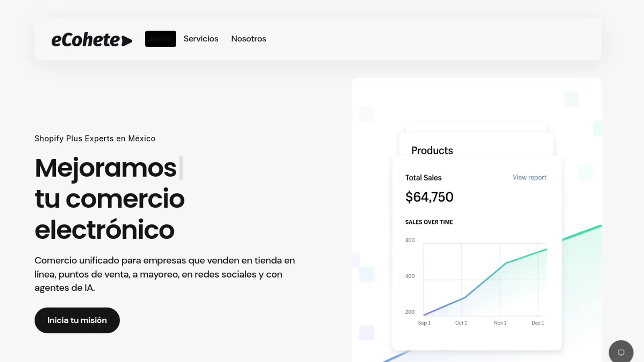Click the $64,750 total sales value
The height and width of the screenshot is (362, 644).
point(429,197)
